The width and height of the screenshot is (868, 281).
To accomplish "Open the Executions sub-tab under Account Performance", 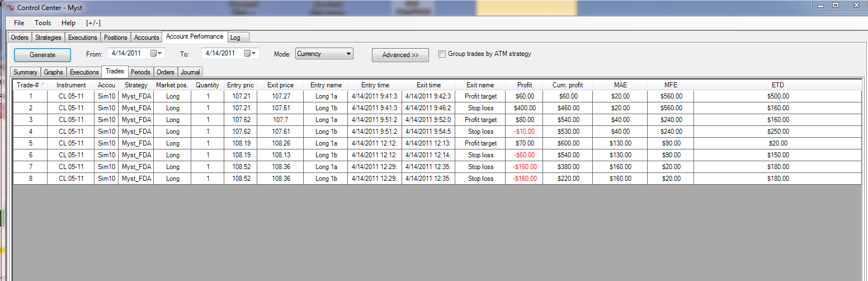I will [84, 72].
